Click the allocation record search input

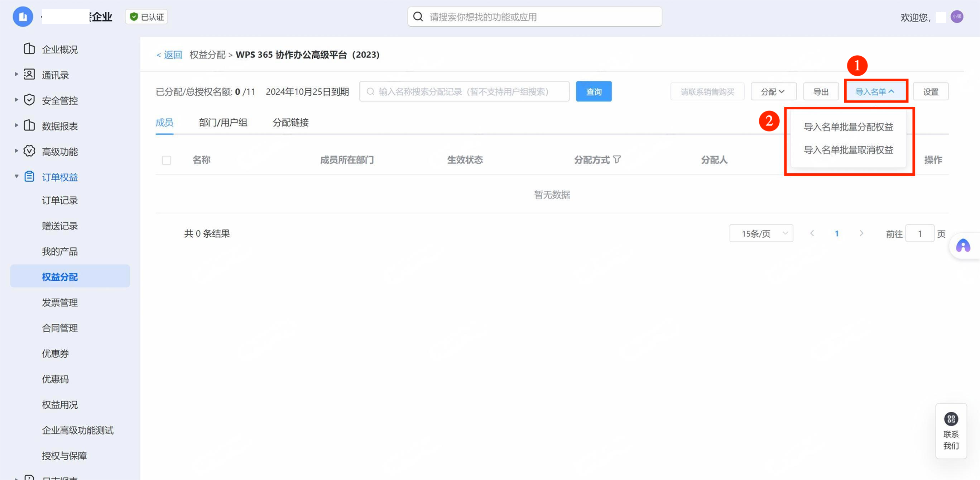(x=464, y=92)
